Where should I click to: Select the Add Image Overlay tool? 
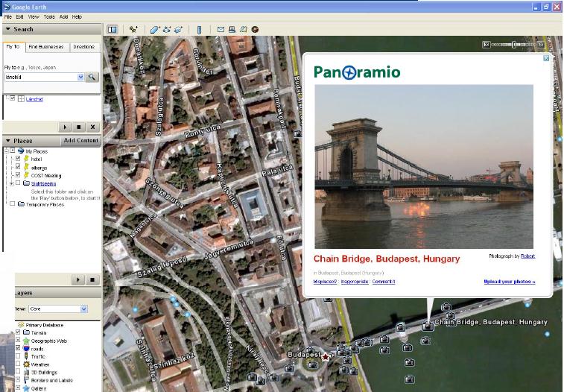coord(178,30)
